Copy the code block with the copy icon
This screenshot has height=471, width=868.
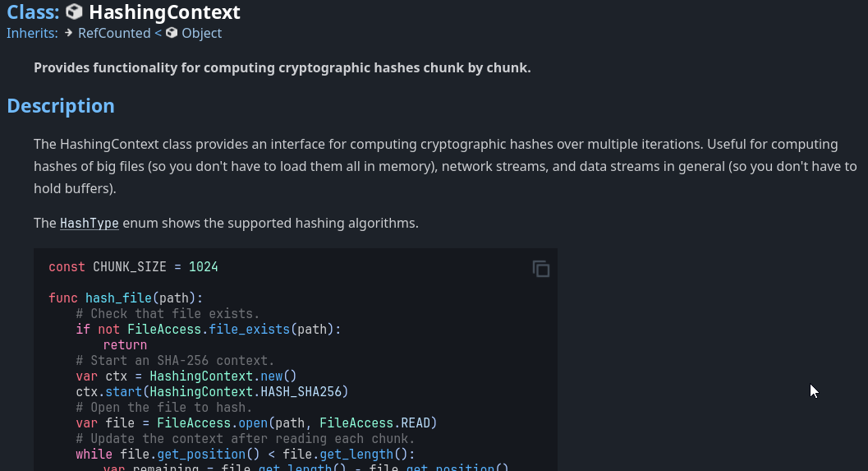click(x=540, y=269)
